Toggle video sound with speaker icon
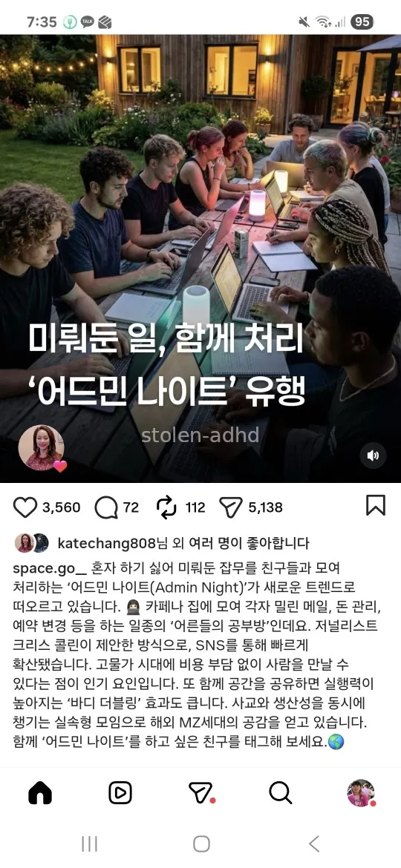The width and height of the screenshot is (401, 868). pos(373,455)
